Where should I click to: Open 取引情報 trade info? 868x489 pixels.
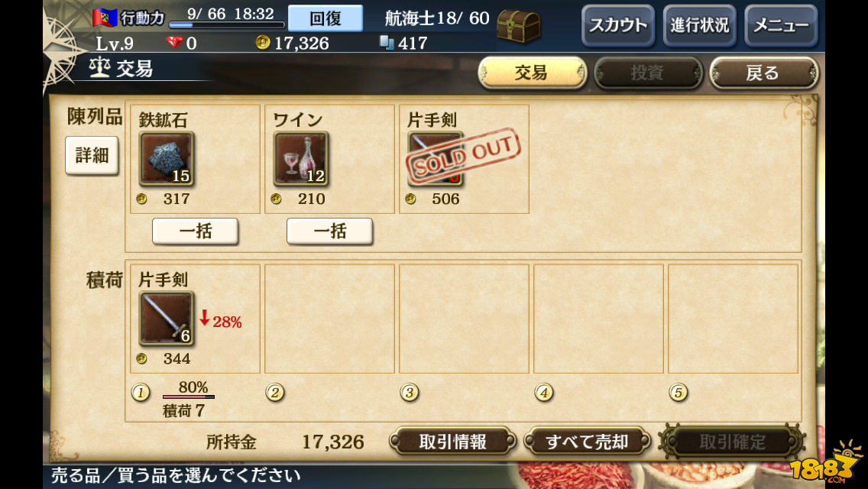coord(453,442)
